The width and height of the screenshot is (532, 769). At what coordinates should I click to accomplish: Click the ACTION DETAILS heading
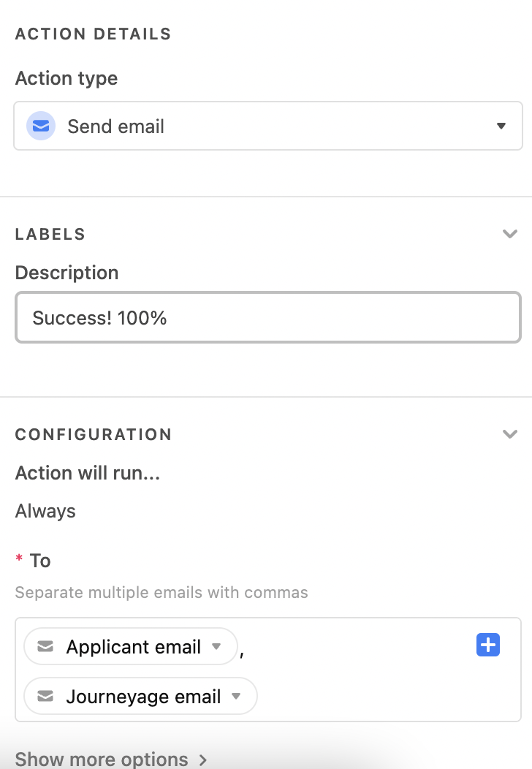(93, 34)
